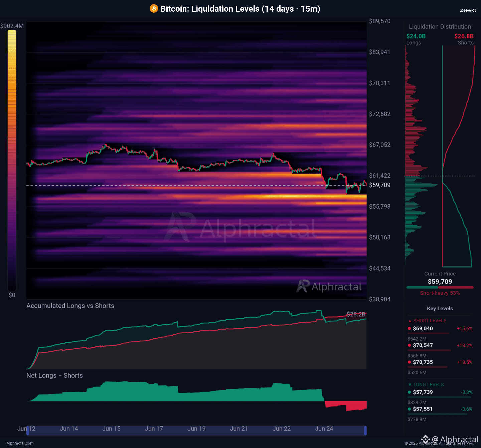This screenshot has width=481, height=448.
Task: Click the strength bar under $69,040
Action: tap(429, 333)
